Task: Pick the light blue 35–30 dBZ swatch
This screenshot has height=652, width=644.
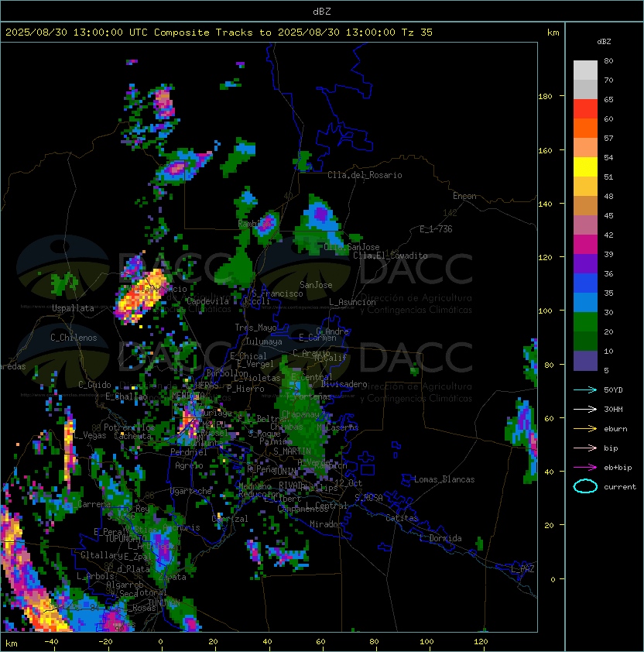Action: click(585, 302)
